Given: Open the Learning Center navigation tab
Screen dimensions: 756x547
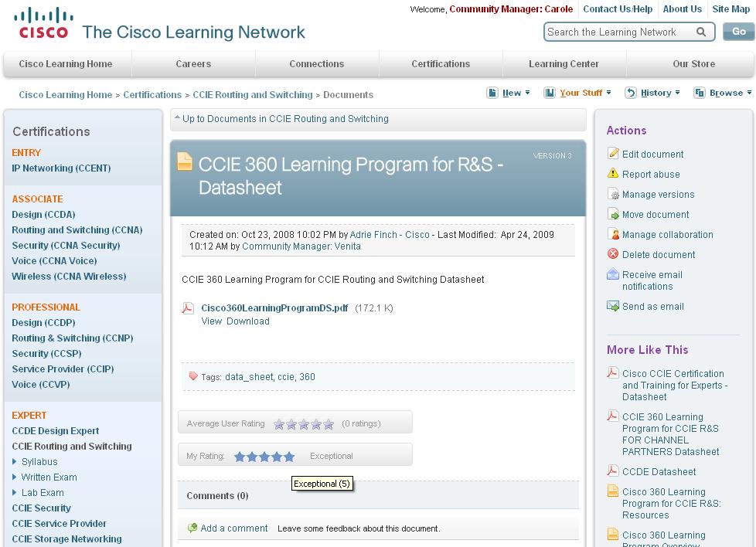Looking at the screenshot, I should click(564, 63).
